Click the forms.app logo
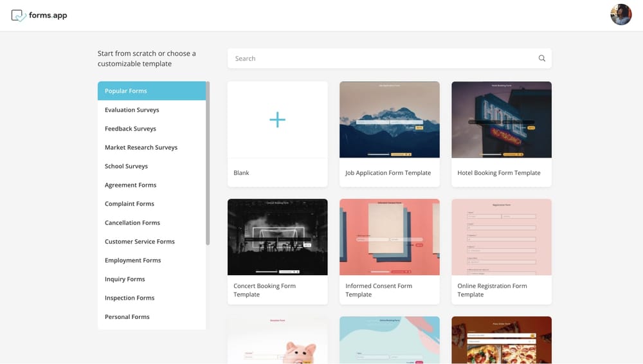643x364 pixels. 39,15
